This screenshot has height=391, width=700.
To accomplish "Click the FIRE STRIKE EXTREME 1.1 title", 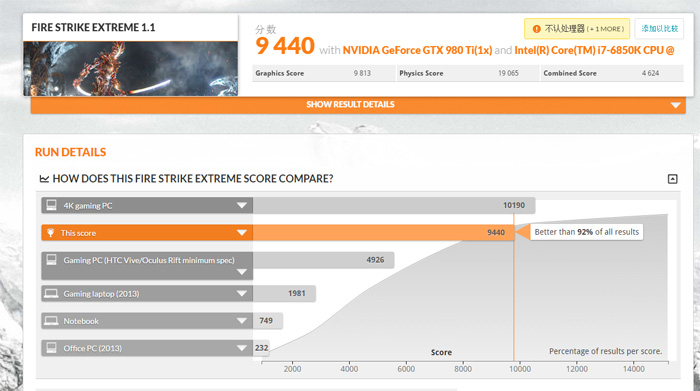I will 93,28.
